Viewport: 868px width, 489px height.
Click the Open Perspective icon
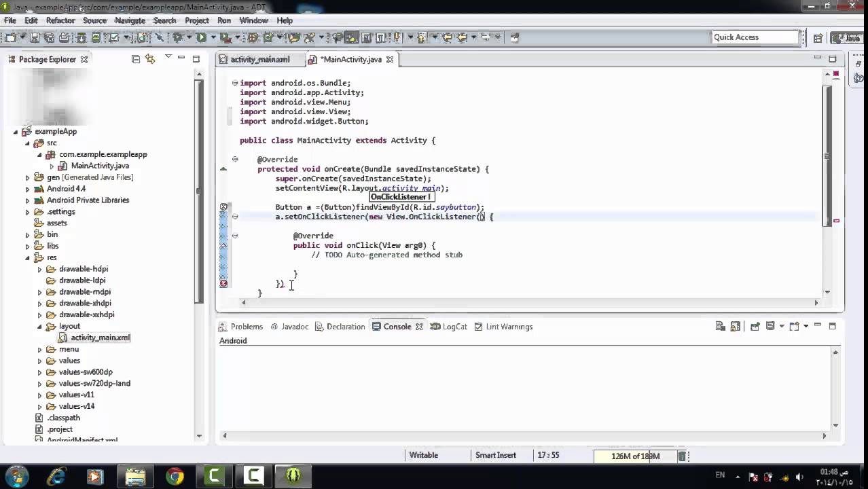pos(818,38)
